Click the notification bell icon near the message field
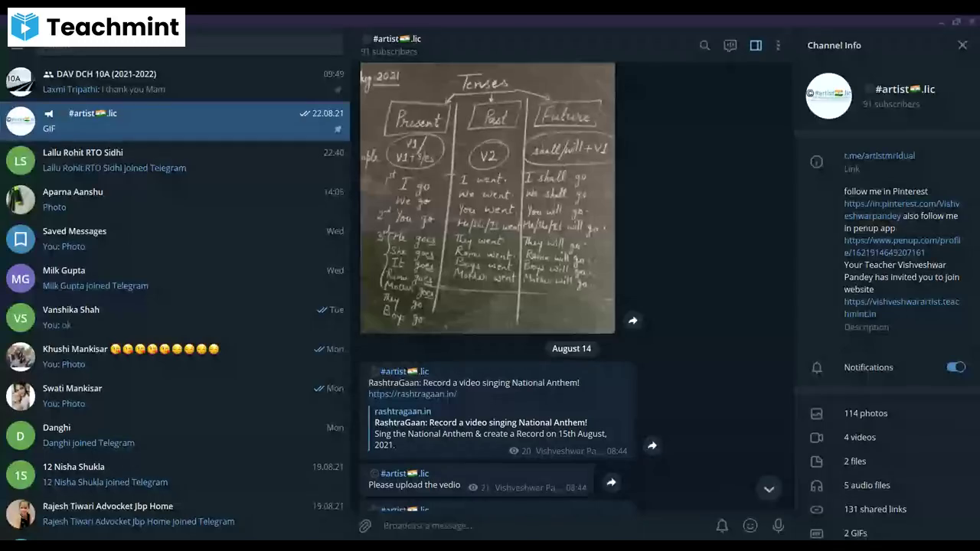Screen dimensions: 980x551 coord(721,526)
